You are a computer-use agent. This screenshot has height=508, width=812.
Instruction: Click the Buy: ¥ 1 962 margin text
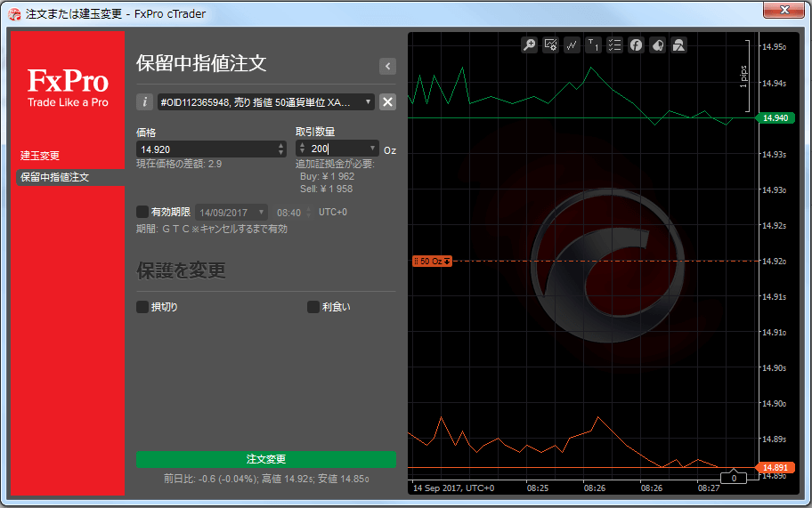point(328,176)
